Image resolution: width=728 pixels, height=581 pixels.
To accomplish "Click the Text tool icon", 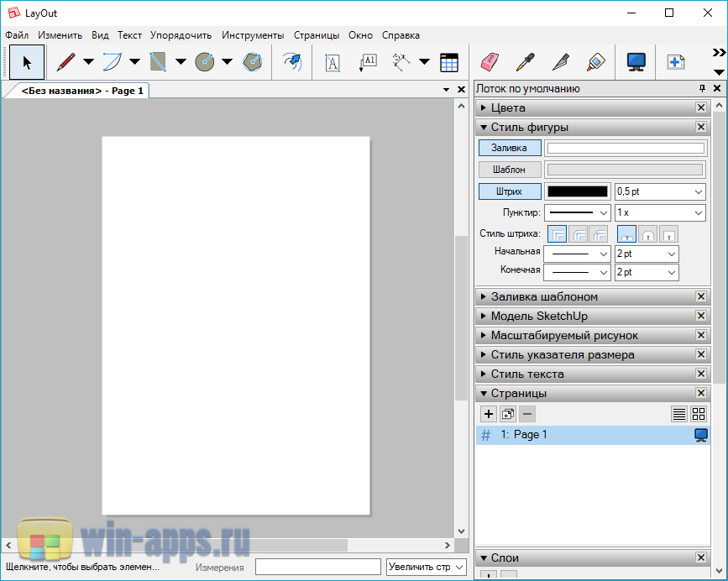I will (x=333, y=62).
